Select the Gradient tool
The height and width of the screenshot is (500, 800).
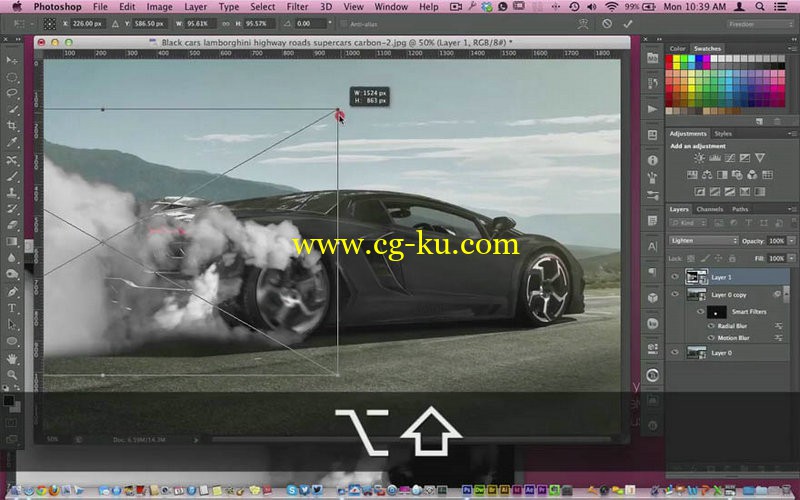click(x=11, y=241)
